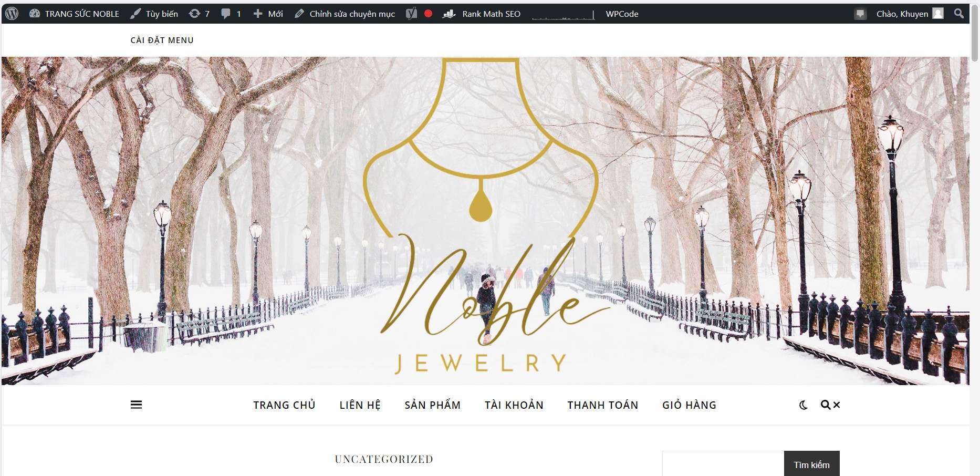The image size is (980, 476).
Task: Click the admin bar search magnifier
Action: 959,14
